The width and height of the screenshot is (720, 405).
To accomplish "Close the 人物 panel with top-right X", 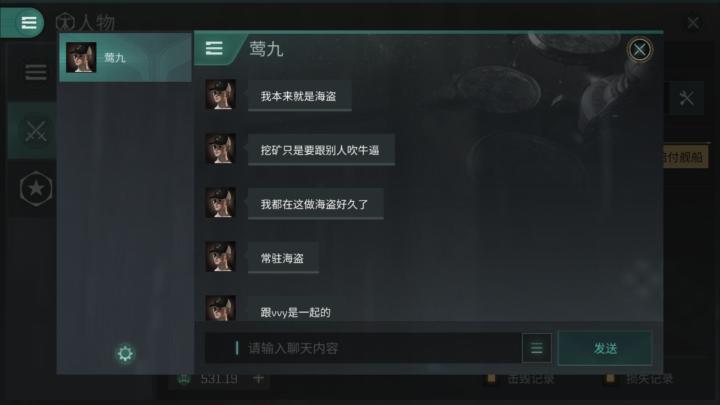I will pos(693,23).
